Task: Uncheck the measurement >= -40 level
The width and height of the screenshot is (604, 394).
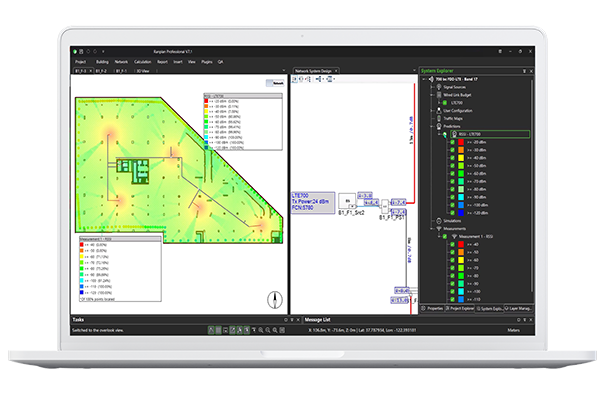Action: click(452, 244)
